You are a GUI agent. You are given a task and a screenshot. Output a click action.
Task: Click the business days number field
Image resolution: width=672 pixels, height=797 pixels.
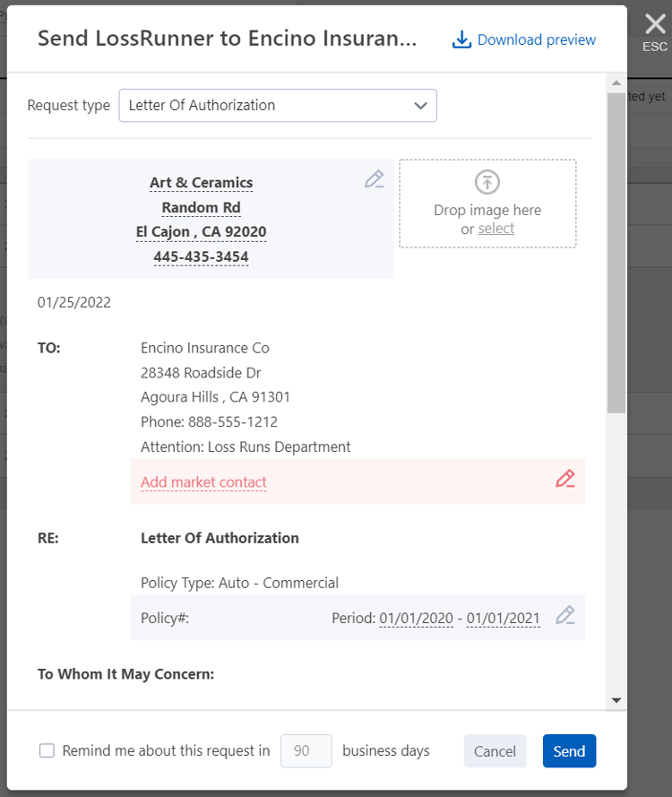tap(306, 751)
